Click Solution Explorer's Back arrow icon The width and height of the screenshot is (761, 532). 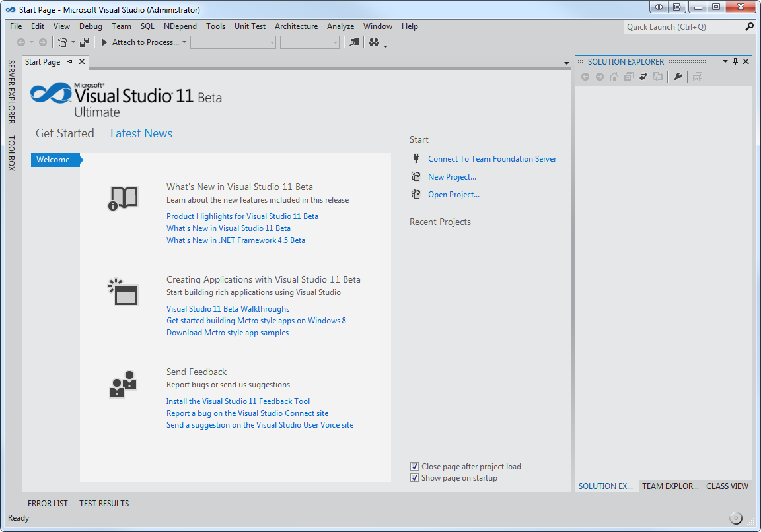(x=585, y=77)
